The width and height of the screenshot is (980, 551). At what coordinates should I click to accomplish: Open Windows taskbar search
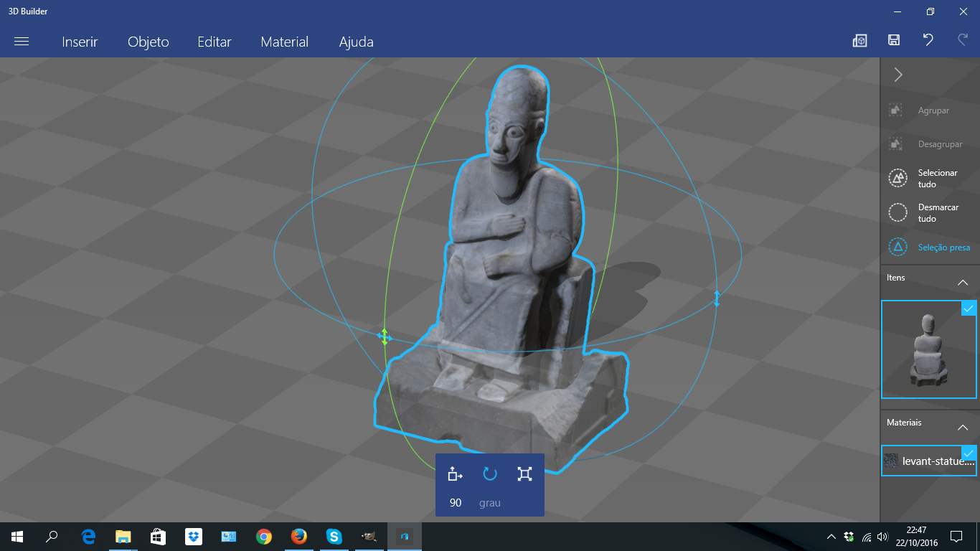[x=52, y=537]
